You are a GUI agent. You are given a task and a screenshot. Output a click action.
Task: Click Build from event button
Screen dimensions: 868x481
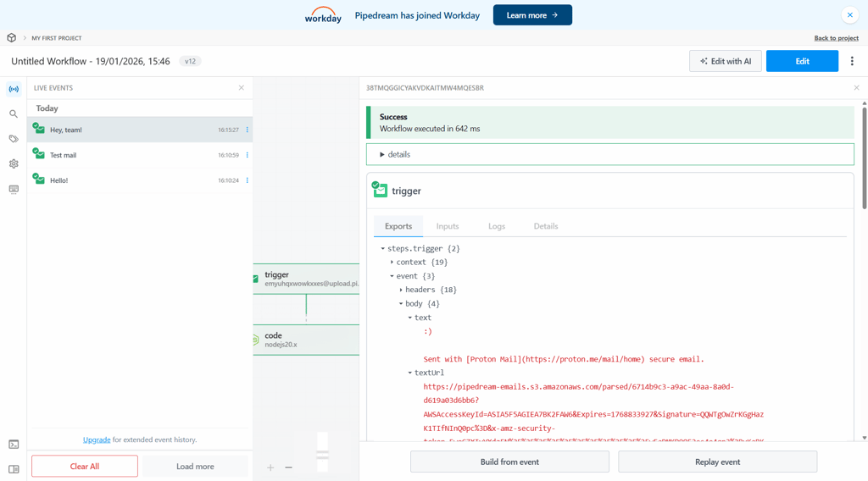(509, 462)
